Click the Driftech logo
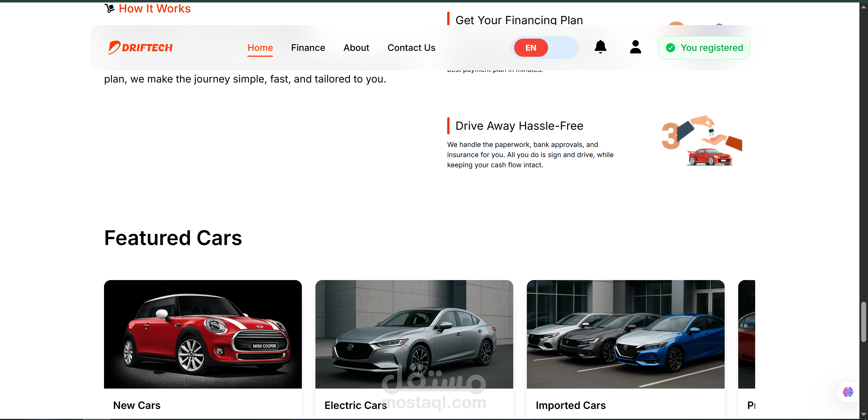The image size is (868, 420). click(x=140, y=47)
